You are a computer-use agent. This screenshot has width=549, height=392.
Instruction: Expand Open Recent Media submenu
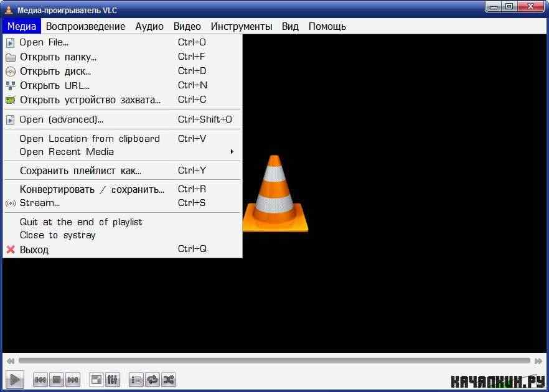tap(122, 152)
